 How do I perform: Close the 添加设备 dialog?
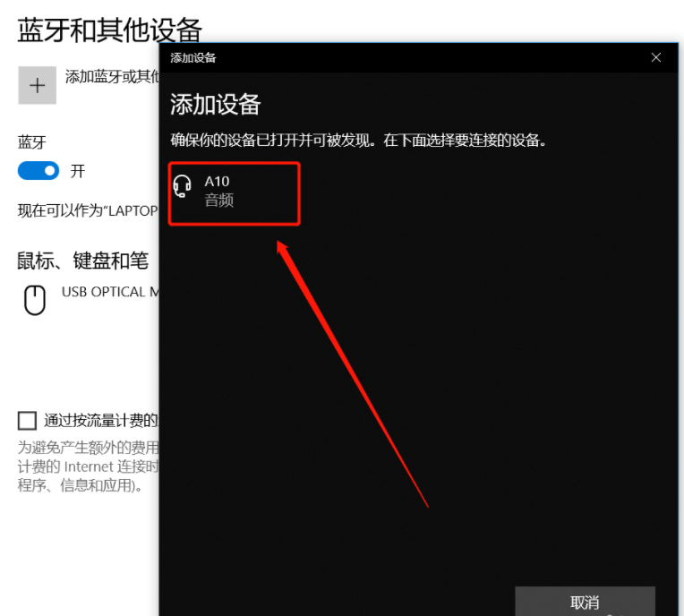click(x=655, y=57)
